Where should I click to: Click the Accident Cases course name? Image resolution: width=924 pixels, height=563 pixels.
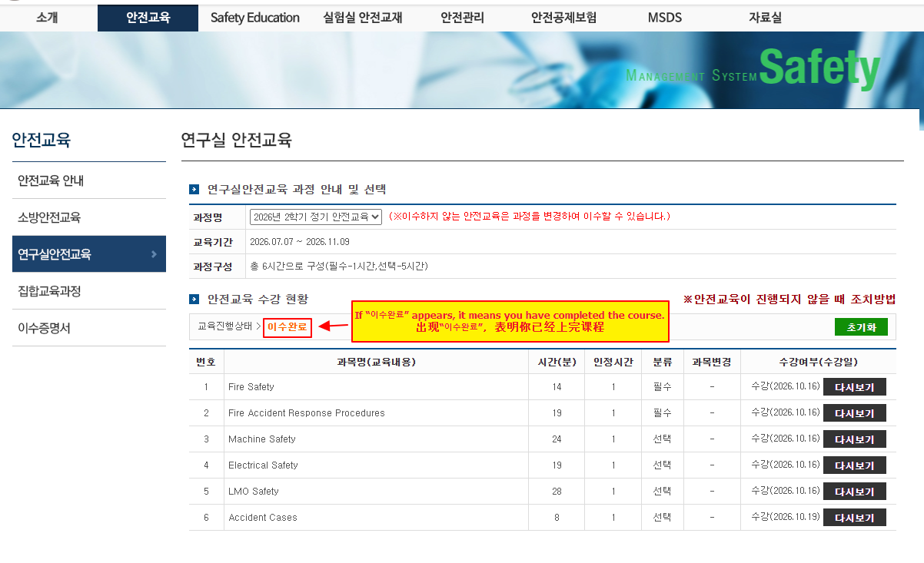tap(263, 518)
